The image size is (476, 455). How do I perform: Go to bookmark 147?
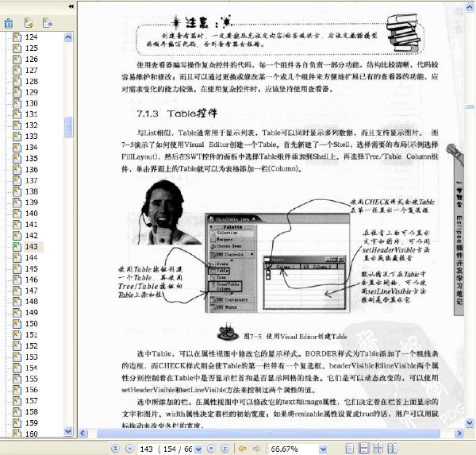[x=31, y=291]
